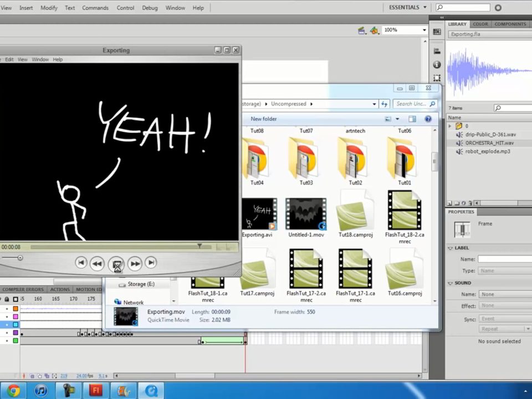
Task: Collapse the LABEL section in Properties
Action: pos(451,248)
